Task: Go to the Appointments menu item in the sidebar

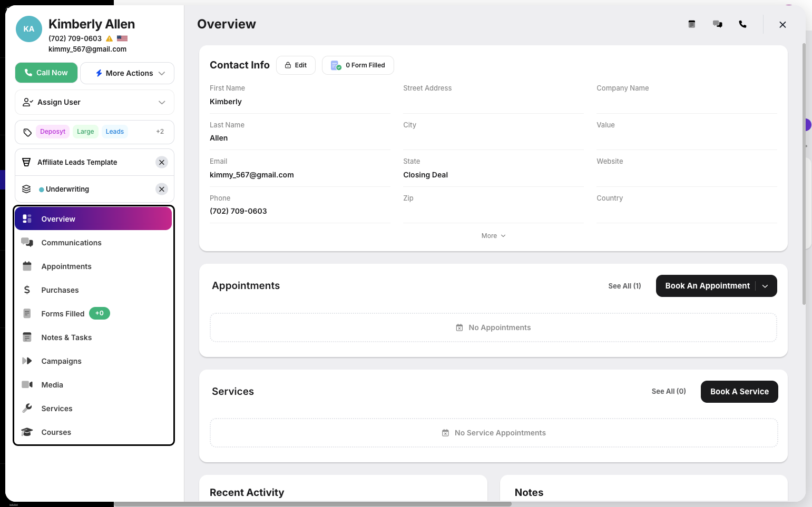Action: click(93, 266)
